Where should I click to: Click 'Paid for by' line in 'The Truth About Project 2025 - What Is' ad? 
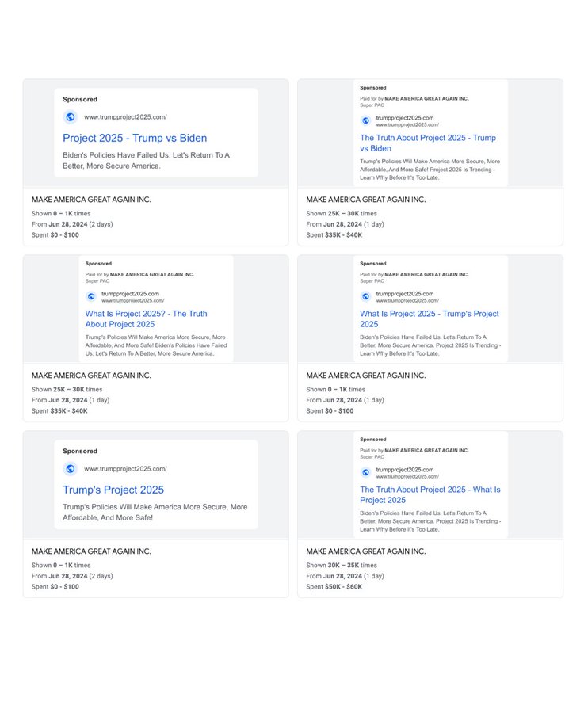(x=414, y=450)
